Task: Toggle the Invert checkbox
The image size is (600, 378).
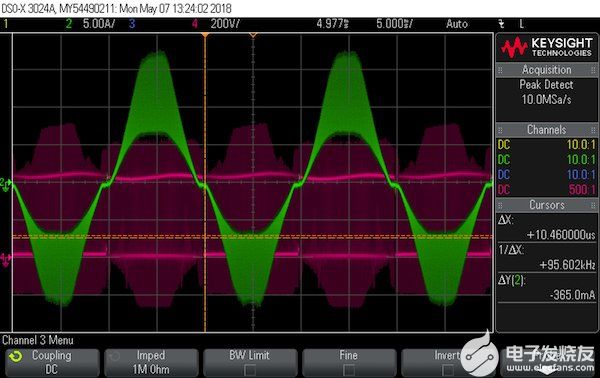Action: coord(447,370)
